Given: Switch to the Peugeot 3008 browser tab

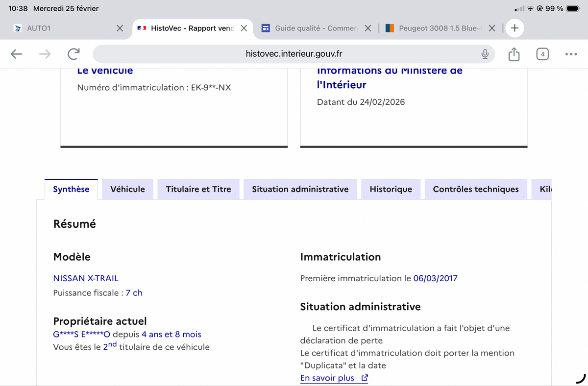Looking at the screenshot, I should tap(440, 28).
